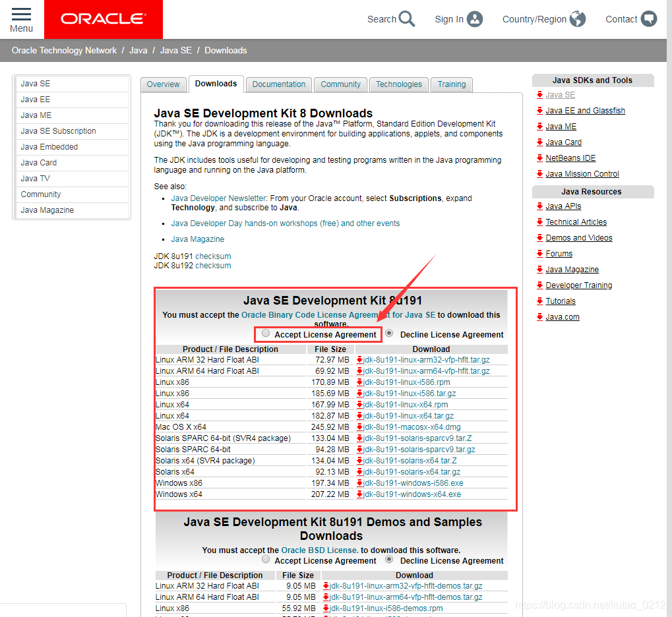
Task: Click download arrow icon beside Java EE and Glassfish
Action: [539, 111]
